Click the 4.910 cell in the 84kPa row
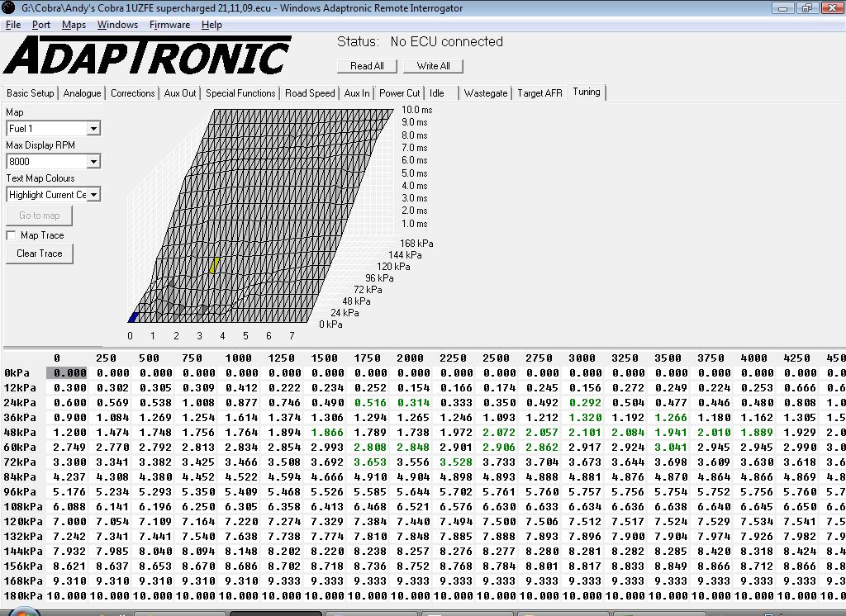The image size is (846, 616). point(370,476)
